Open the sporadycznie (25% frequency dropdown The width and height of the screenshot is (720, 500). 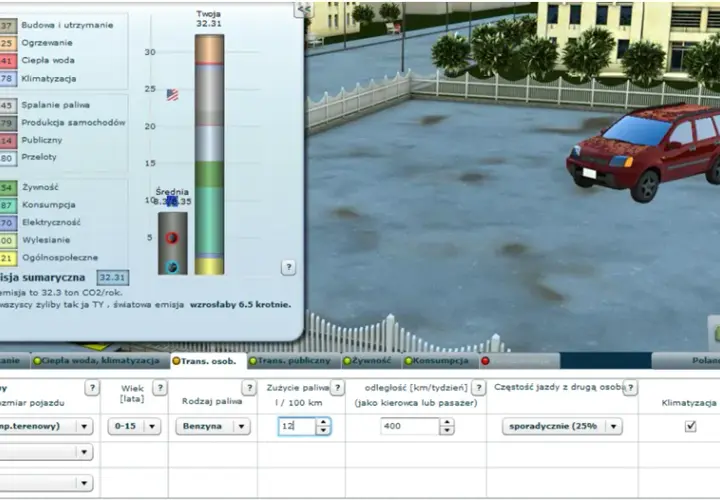(x=562, y=427)
